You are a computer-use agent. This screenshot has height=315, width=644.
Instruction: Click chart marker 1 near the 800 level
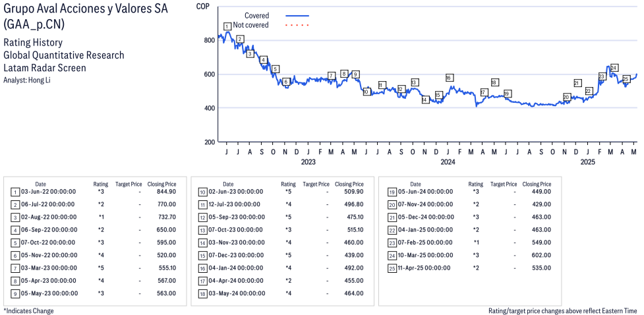pyautogui.click(x=227, y=26)
